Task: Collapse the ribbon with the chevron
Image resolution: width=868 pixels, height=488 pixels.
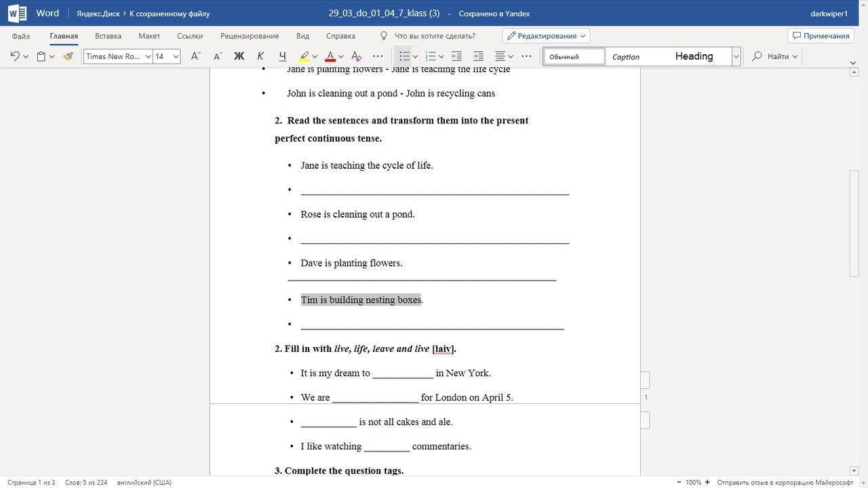Action: 853,62
